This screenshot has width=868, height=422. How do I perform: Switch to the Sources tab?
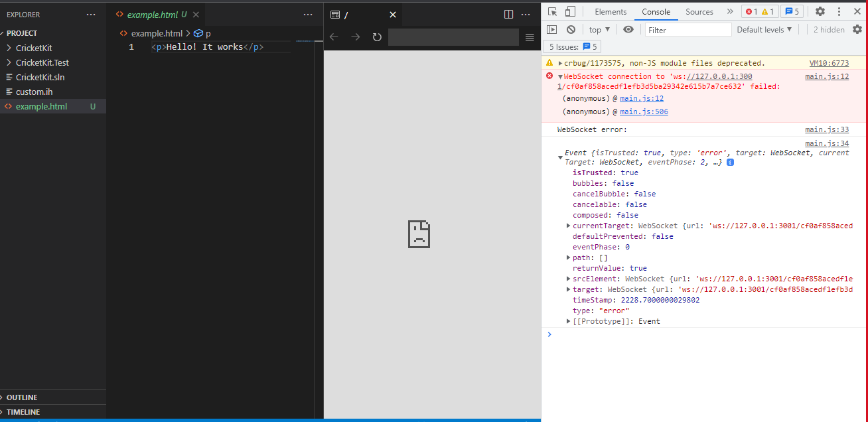(x=699, y=11)
